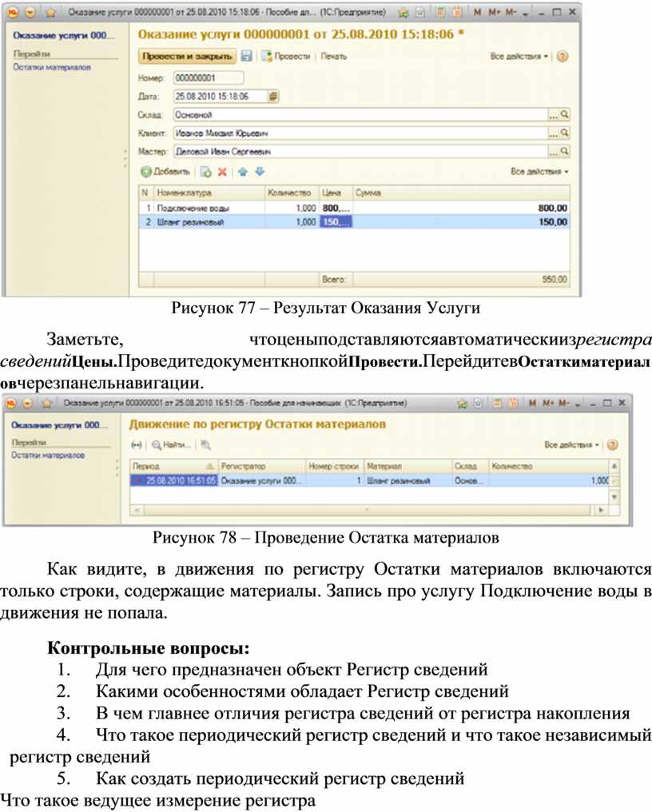Open favorites star in upper window title bar
The width and height of the screenshot is (652, 812).
pyautogui.click(x=51, y=13)
